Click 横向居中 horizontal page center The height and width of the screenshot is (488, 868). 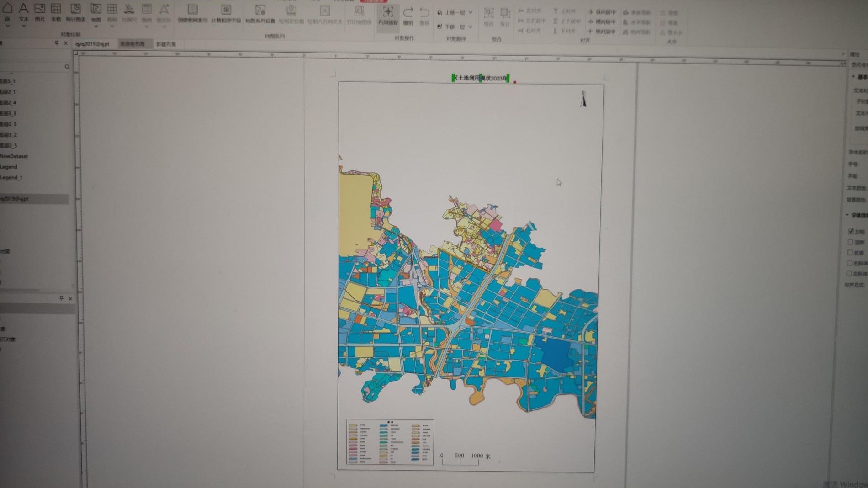point(602,21)
